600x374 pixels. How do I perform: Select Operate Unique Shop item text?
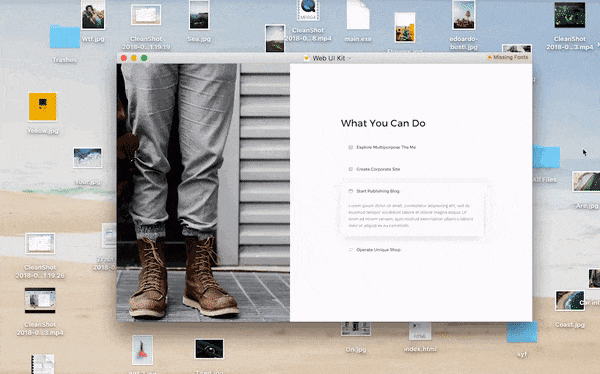[x=378, y=250]
